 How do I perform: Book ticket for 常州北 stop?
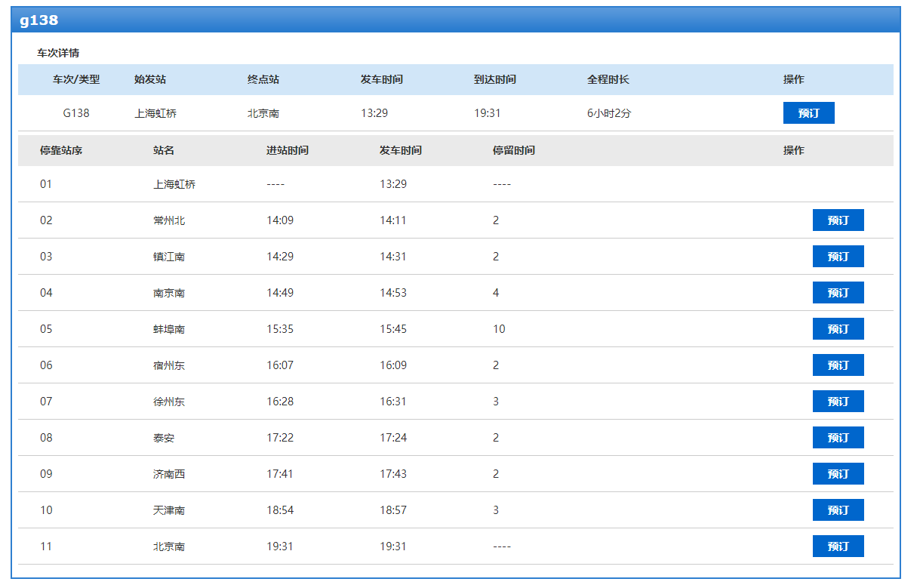tap(838, 220)
